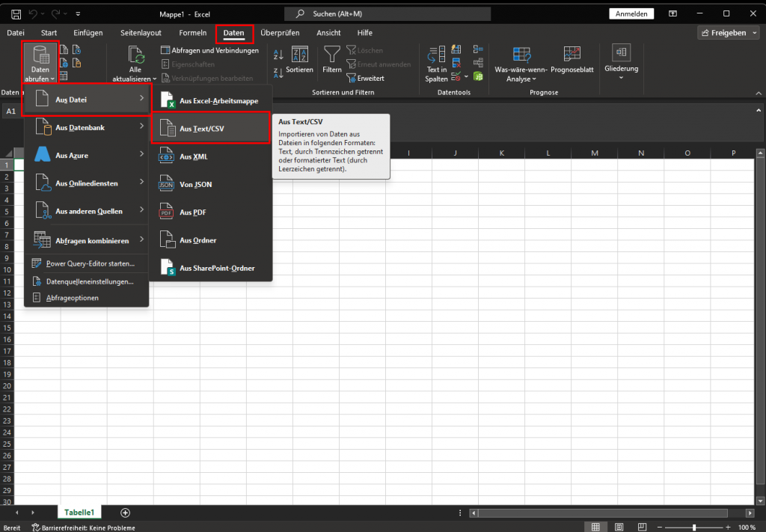This screenshot has width=766, height=532.
Task: Click Text in Spalten tool
Action: [x=436, y=64]
